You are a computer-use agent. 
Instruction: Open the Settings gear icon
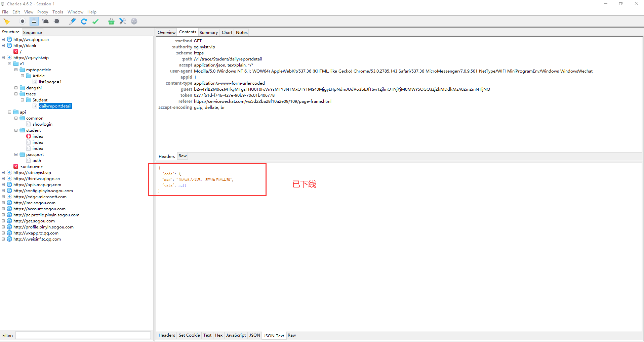pos(134,22)
